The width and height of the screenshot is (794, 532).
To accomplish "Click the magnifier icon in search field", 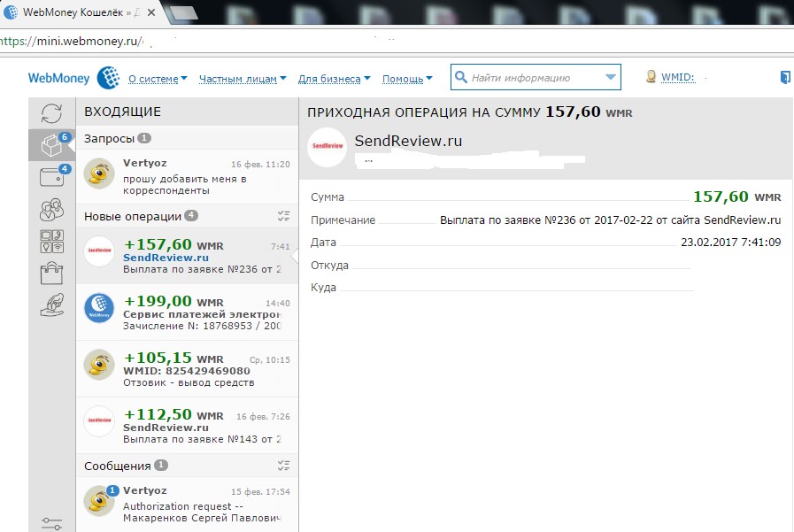I will 460,77.
